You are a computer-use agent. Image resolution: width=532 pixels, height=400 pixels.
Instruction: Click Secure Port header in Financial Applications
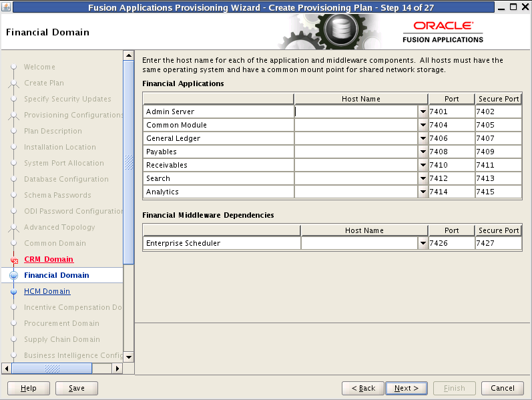click(499, 99)
